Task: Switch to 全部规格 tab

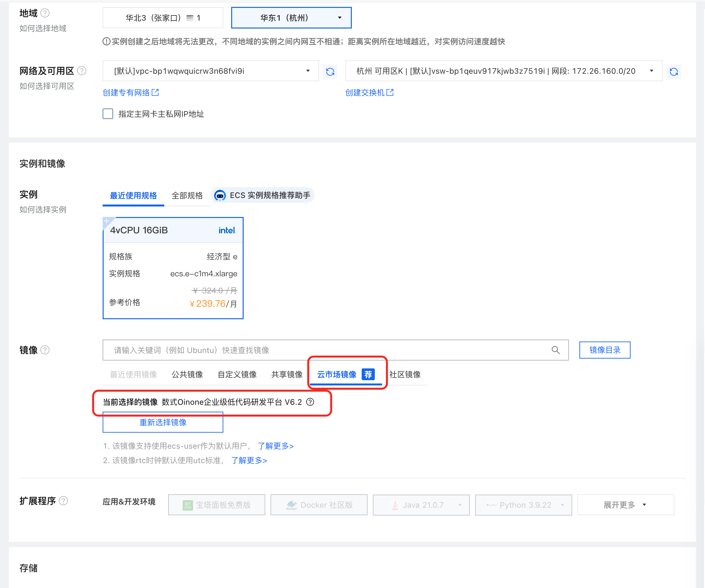Action: (x=187, y=196)
